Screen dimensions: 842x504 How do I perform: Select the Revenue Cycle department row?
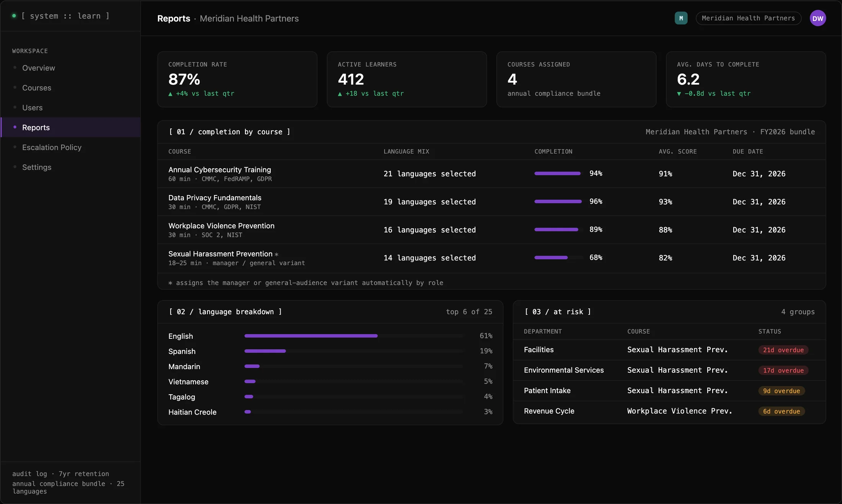(x=669, y=411)
